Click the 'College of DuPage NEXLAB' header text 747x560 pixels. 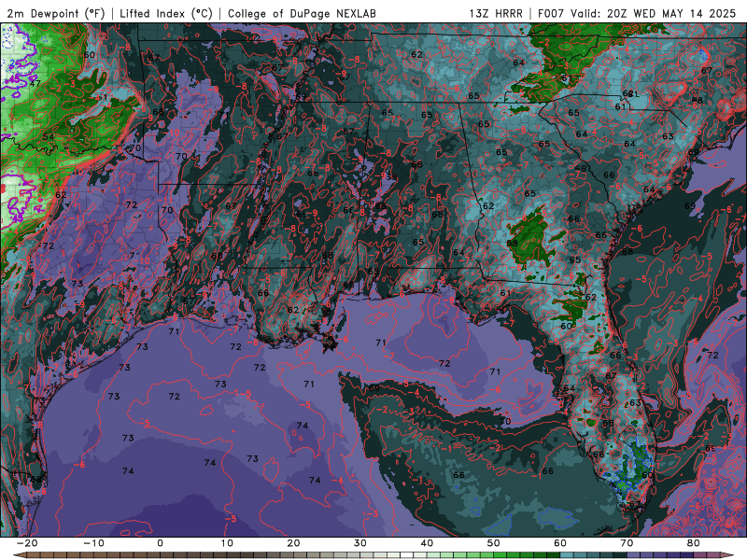[x=302, y=14]
